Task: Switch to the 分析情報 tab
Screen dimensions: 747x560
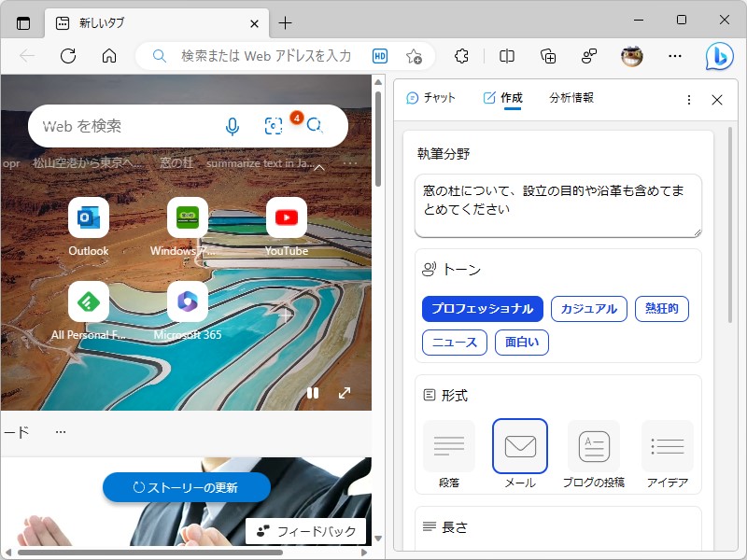Action: [x=571, y=97]
